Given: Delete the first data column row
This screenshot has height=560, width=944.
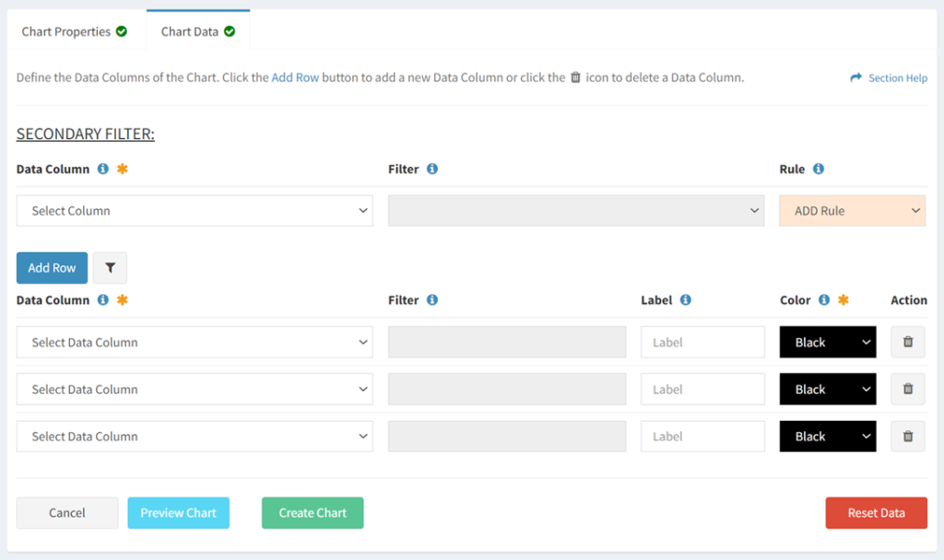Looking at the screenshot, I should coord(908,342).
